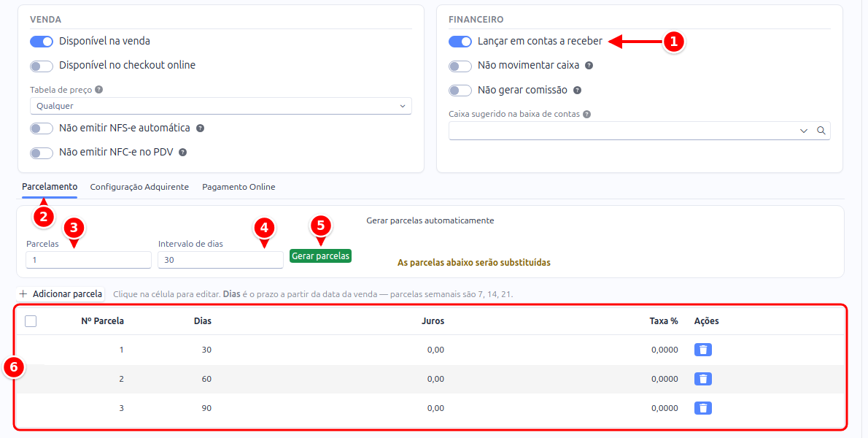Switch to Pagamento Online tab
Image resolution: width=868 pixels, height=438 pixels.
point(239,187)
